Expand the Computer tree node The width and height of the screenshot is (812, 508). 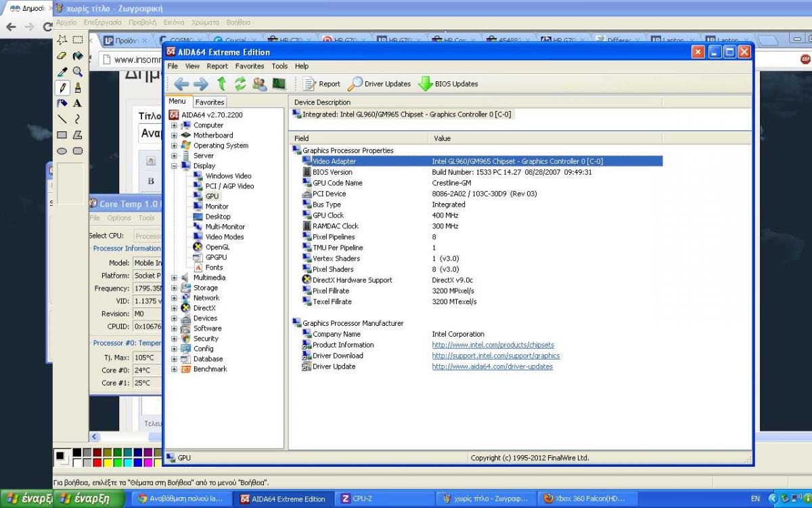pos(174,125)
